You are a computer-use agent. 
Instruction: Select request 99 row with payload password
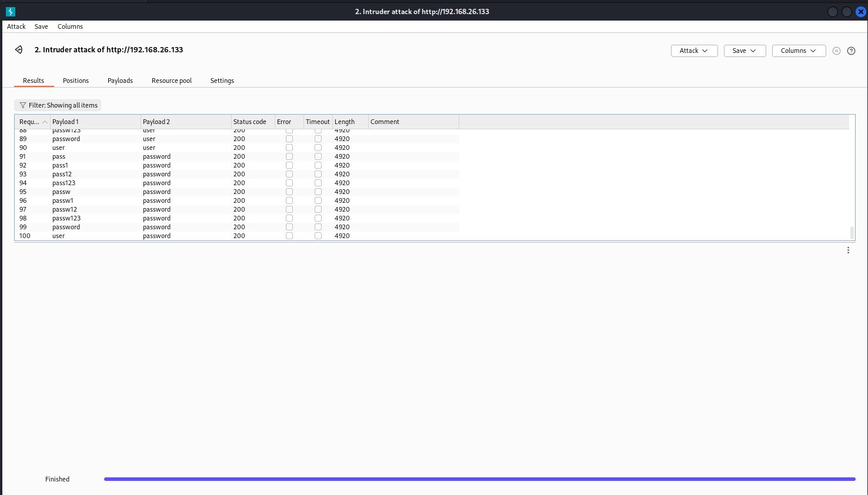tap(66, 227)
